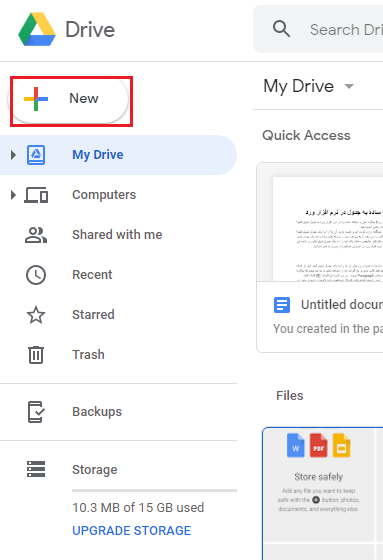Click the search magnifier icon
383x560 pixels.
coord(281,29)
